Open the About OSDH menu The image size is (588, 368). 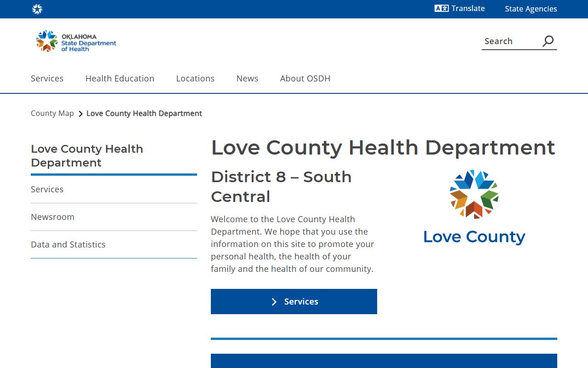(x=305, y=78)
